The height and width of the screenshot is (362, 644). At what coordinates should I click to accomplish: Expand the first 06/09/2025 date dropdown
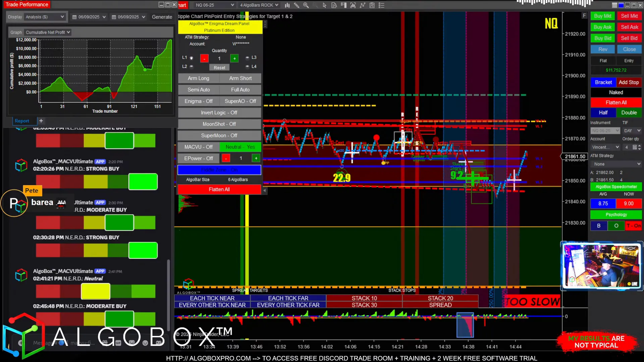coord(104,17)
